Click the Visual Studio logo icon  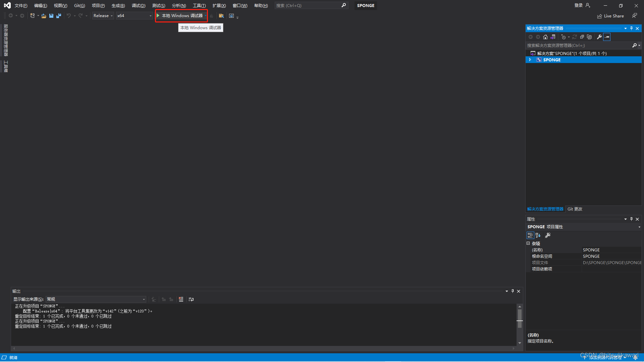(7, 5)
